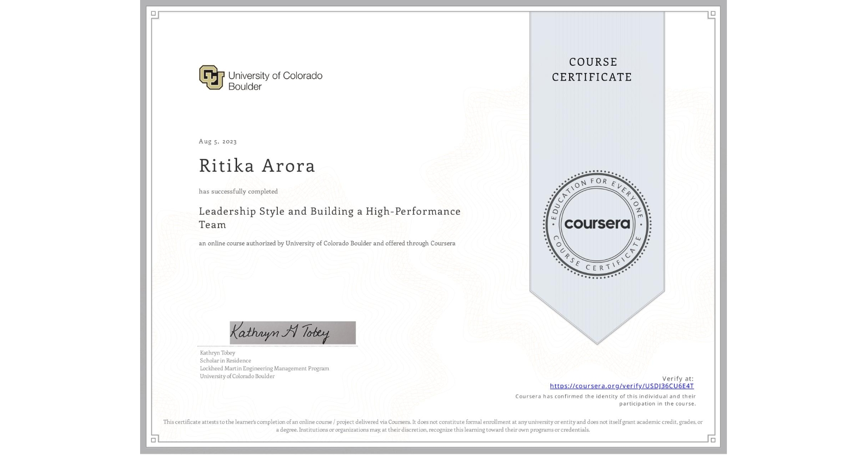868x455 pixels.
Task: Click the 'Verify at:' label
Action: tap(678, 379)
